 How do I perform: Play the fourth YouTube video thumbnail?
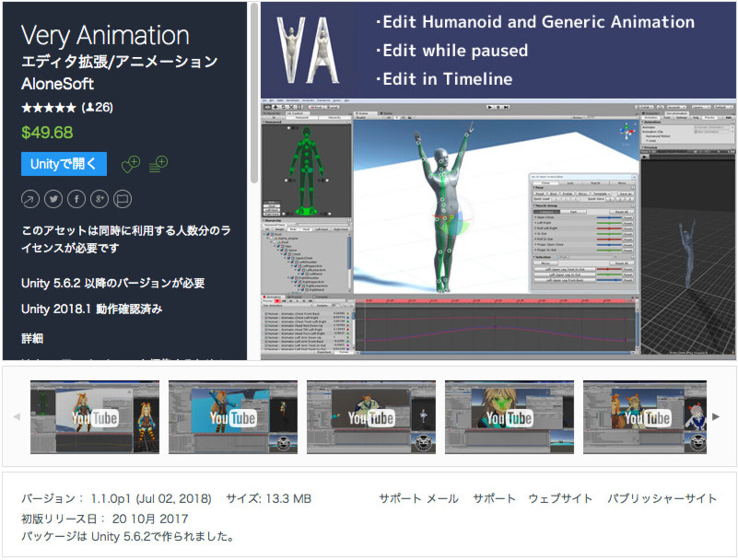(x=509, y=417)
